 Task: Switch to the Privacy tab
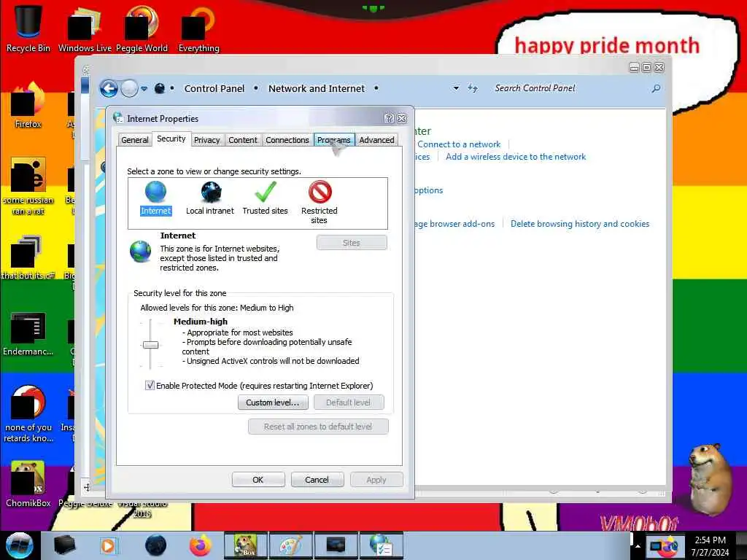(206, 140)
